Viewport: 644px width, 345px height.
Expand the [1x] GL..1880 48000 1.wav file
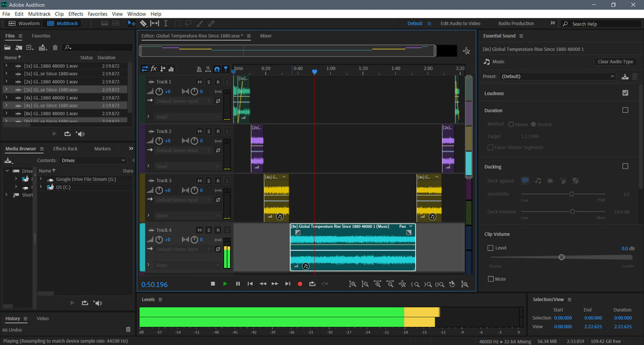point(6,65)
